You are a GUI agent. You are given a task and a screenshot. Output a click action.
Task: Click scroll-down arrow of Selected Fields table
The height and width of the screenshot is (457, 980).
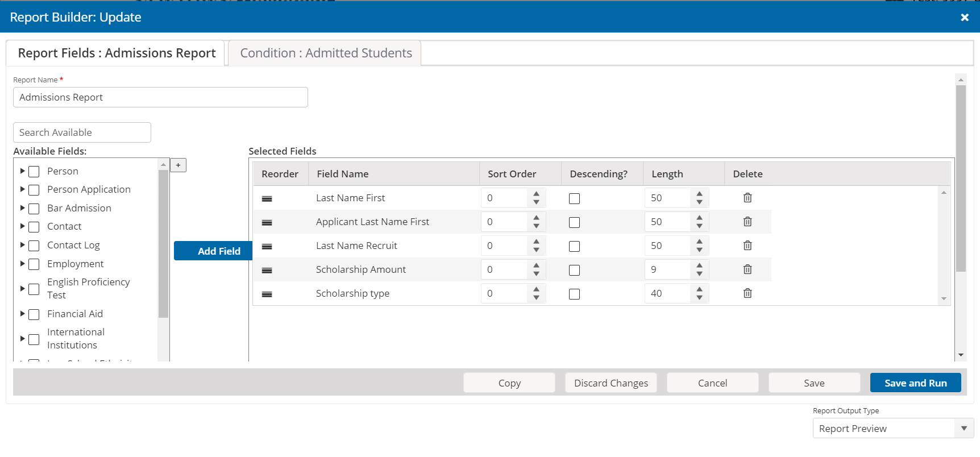(x=944, y=298)
